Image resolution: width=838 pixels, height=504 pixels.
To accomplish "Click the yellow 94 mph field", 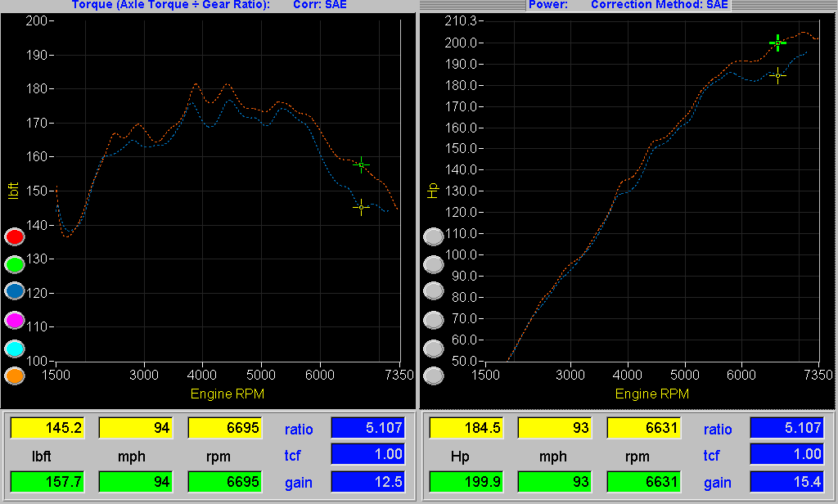I will tap(137, 428).
